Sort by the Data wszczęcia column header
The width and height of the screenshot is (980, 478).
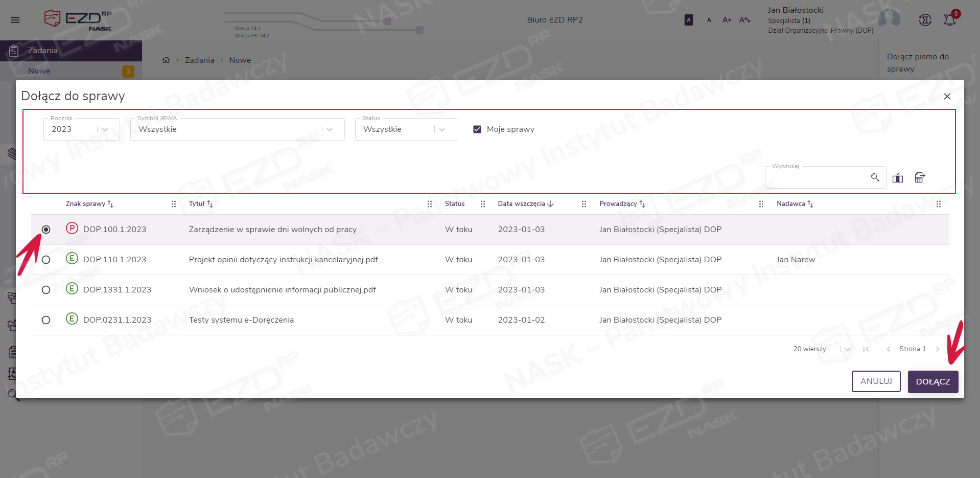522,204
